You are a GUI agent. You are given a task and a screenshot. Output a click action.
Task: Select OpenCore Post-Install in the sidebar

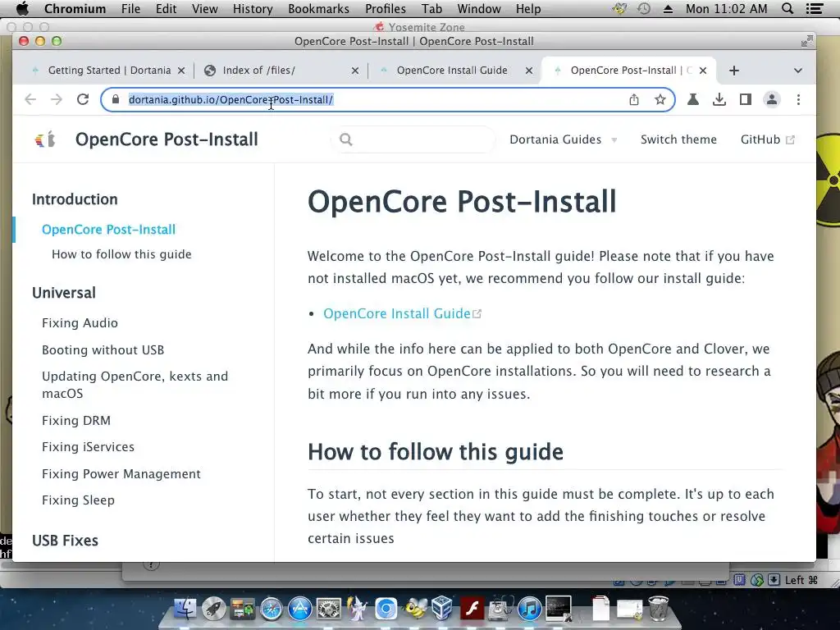109,230
